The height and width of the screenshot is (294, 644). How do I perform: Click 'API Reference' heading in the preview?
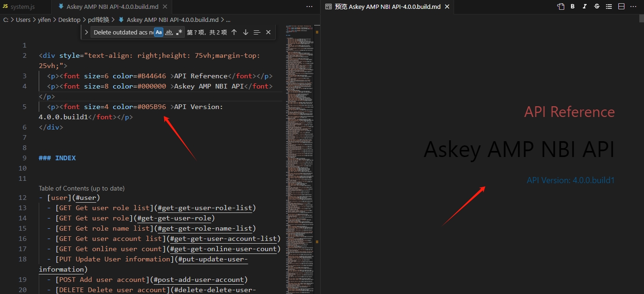(569, 112)
